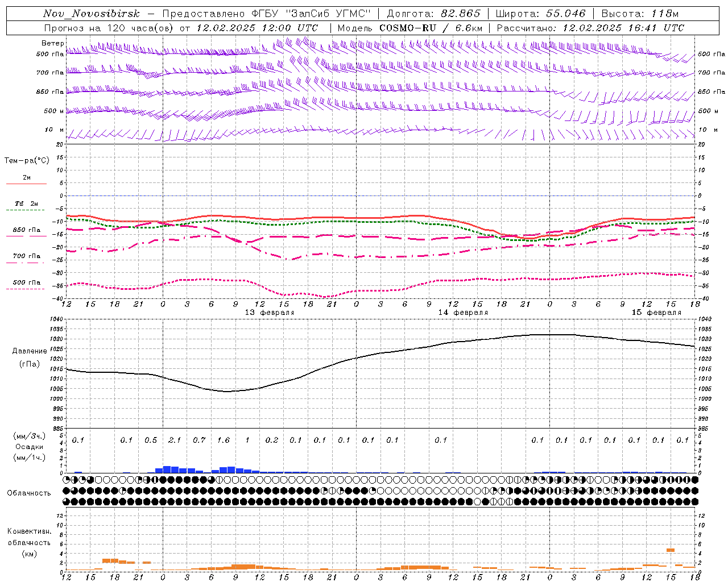This screenshot has height=582, width=728.
Task: Select the '0.2' three-hour precipitation value
Action: (x=272, y=440)
